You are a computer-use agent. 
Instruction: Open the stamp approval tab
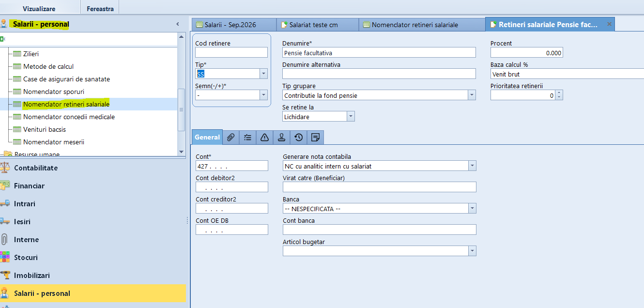click(x=282, y=138)
